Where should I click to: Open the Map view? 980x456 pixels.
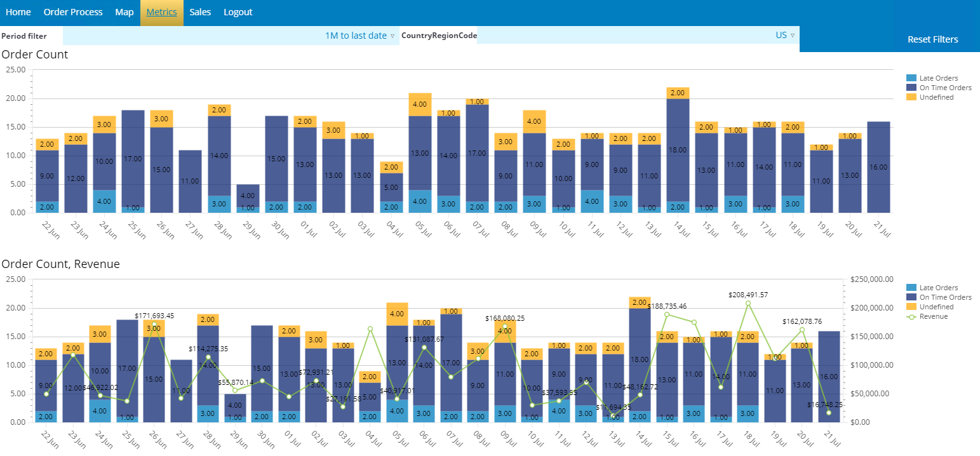(124, 12)
